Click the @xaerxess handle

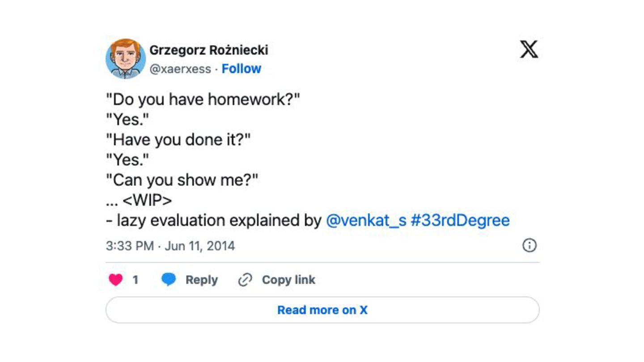click(180, 69)
